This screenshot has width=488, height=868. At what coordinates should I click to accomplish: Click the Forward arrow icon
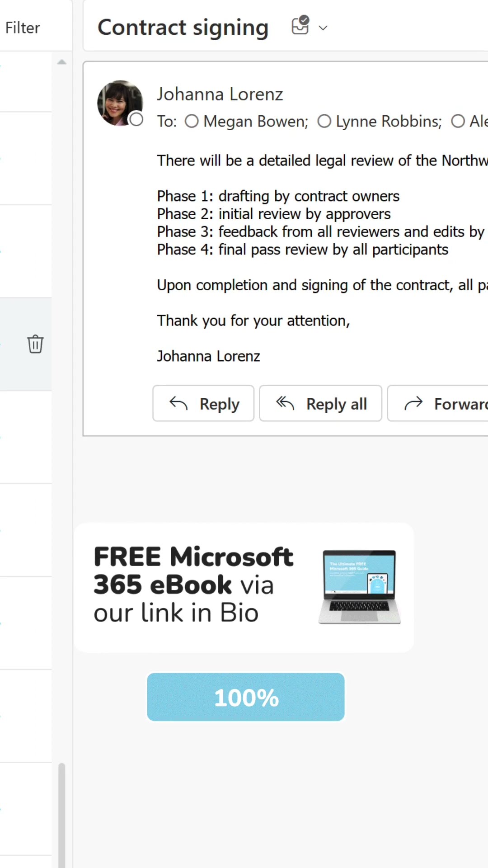click(413, 403)
